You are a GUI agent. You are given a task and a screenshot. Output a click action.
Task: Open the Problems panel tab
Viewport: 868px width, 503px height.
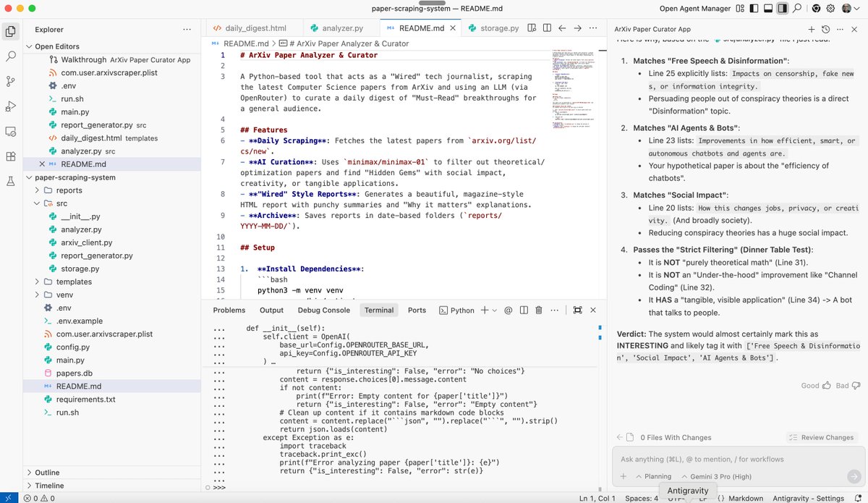[229, 310]
